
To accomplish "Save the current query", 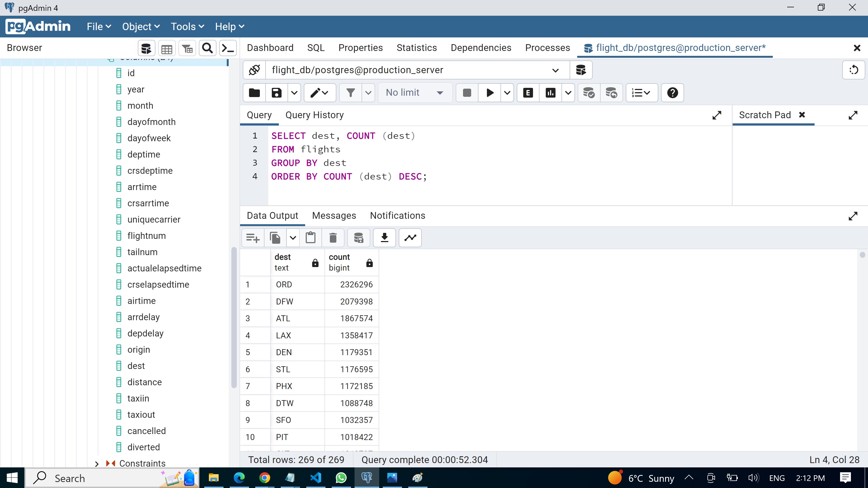I will 276,93.
